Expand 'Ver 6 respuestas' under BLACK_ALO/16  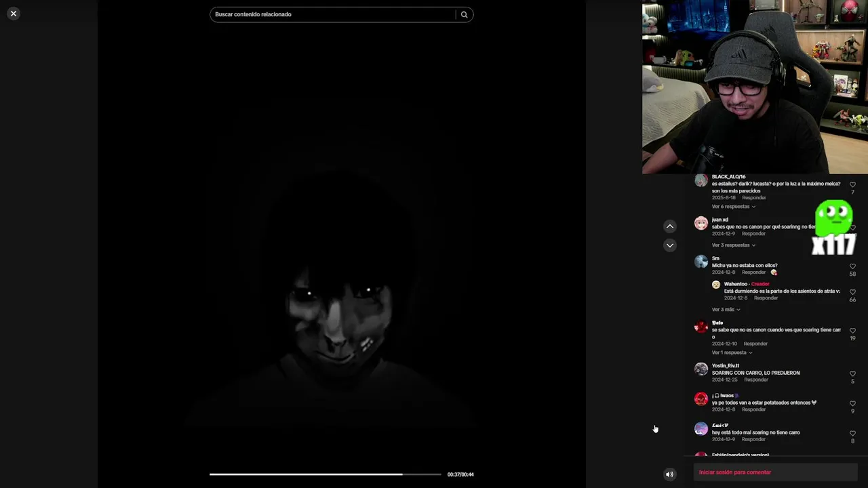click(x=733, y=207)
